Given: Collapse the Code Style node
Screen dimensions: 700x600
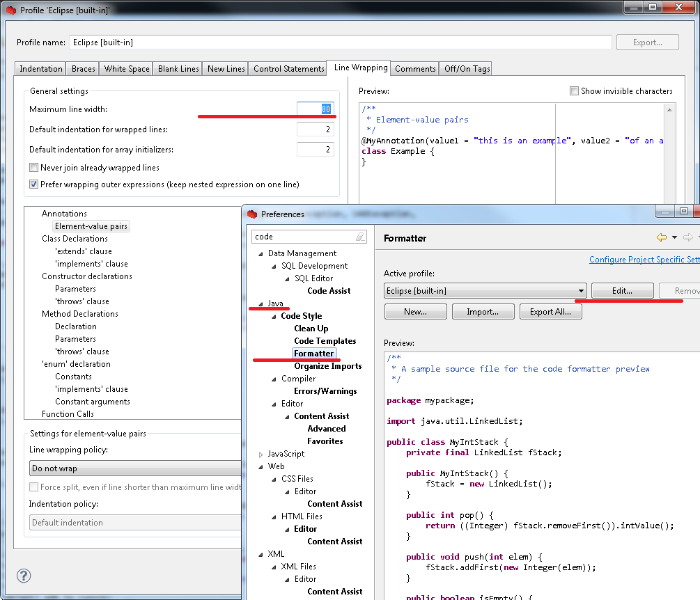Looking at the screenshot, I should (274, 316).
